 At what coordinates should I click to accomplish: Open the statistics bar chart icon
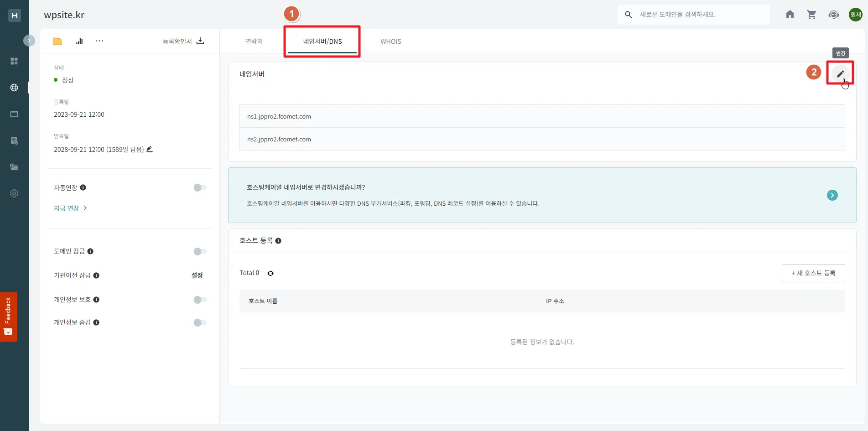[x=79, y=41]
